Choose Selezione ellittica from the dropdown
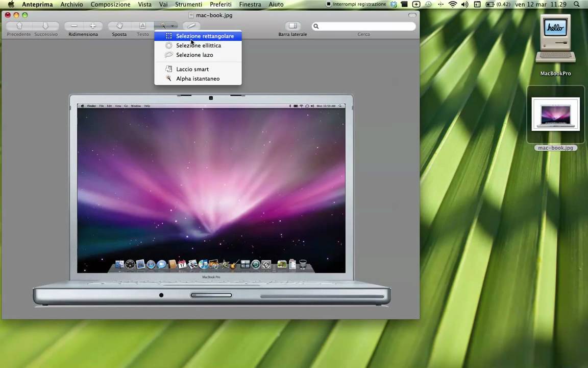 [x=198, y=45]
